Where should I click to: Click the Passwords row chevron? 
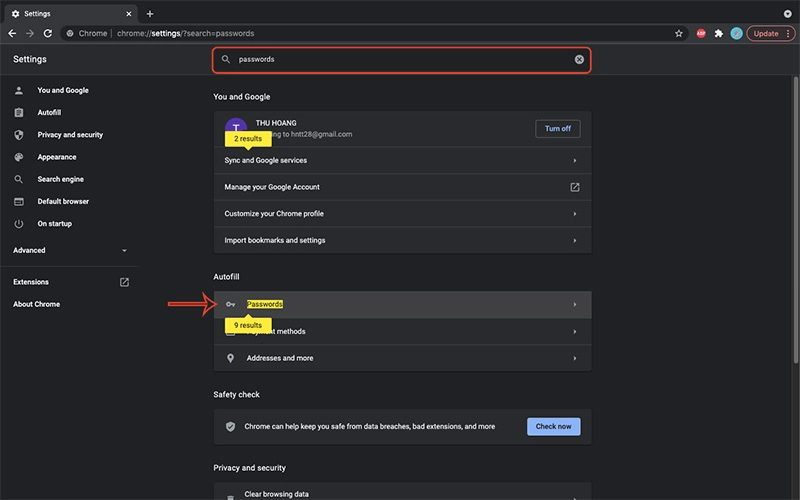[x=574, y=305]
